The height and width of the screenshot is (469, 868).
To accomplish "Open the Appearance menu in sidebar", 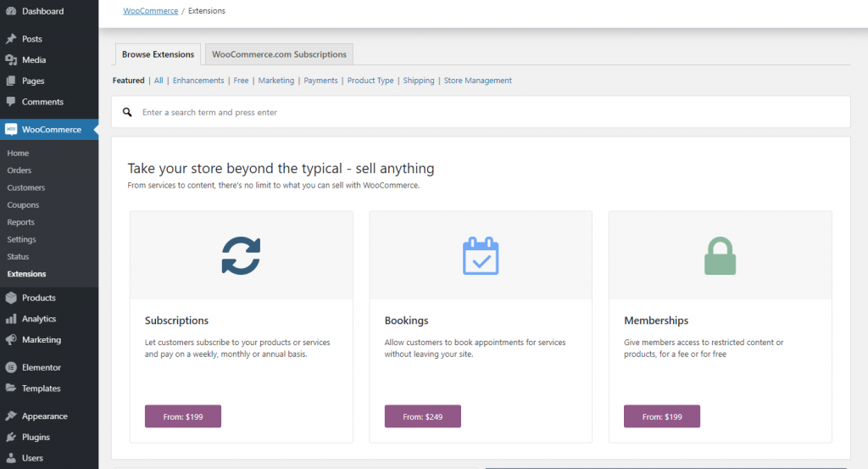I will click(44, 416).
